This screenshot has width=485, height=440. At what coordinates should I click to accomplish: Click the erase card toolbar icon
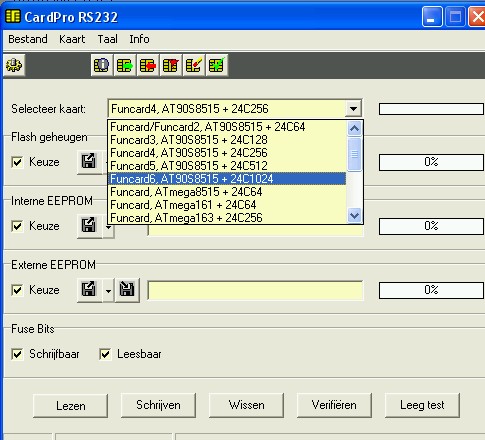click(171, 65)
